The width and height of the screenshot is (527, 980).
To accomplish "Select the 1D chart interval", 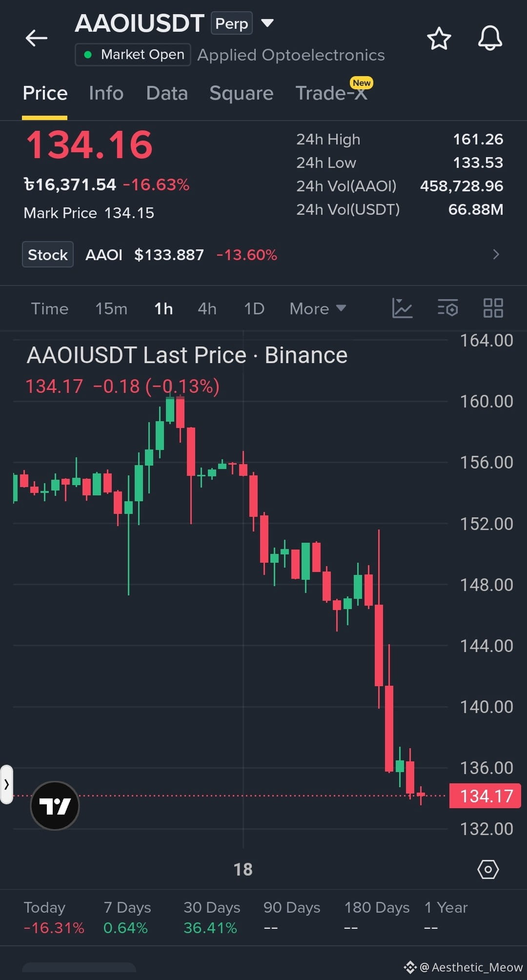I will click(x=254, y=308).
